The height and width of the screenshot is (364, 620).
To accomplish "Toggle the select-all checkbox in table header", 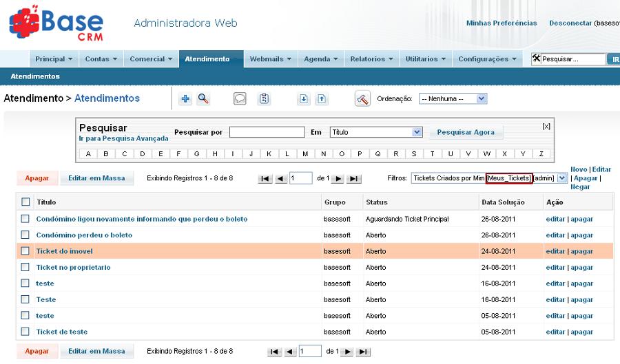I will click(x=25, y=202).
